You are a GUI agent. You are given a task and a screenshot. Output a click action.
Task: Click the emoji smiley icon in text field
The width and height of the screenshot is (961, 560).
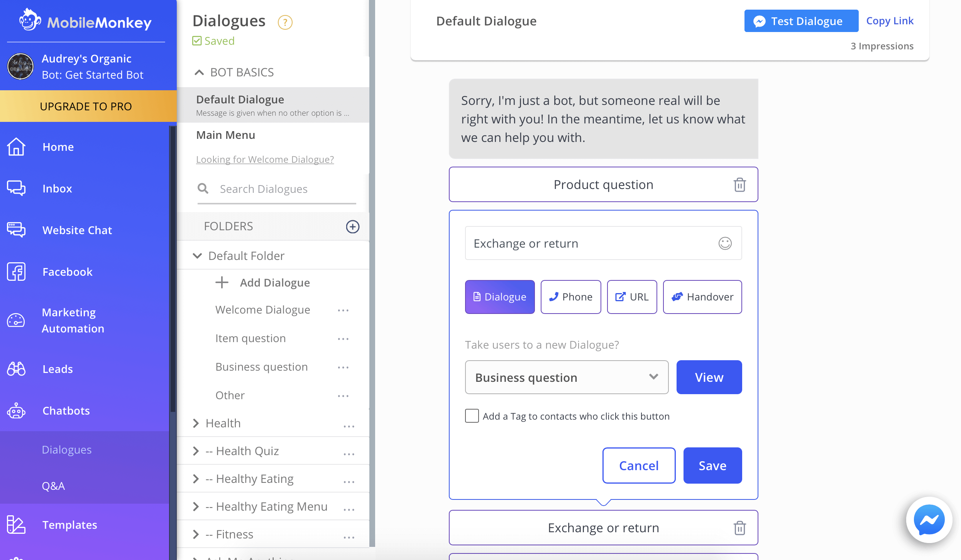point(725,243)
